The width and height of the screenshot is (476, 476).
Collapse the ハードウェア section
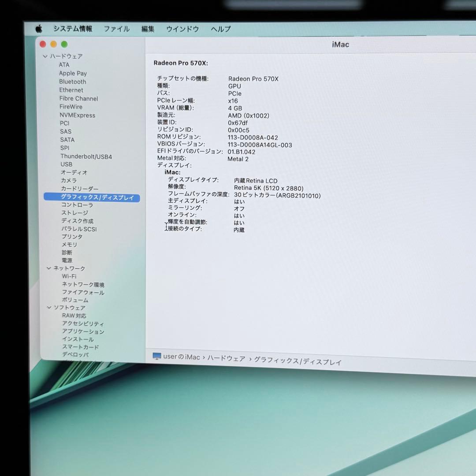pyautogui.click(x=45, y=56)
